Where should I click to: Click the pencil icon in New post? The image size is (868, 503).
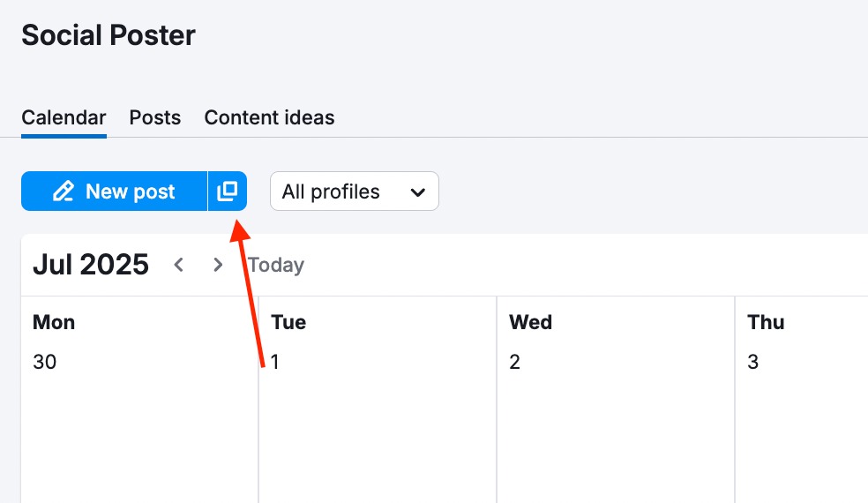click(x=63, y=191)
